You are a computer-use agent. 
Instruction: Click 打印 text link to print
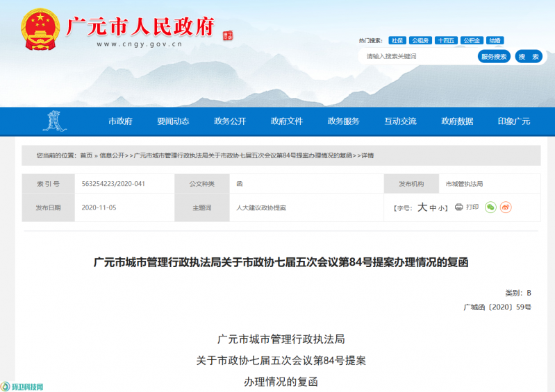coord(472,207)
